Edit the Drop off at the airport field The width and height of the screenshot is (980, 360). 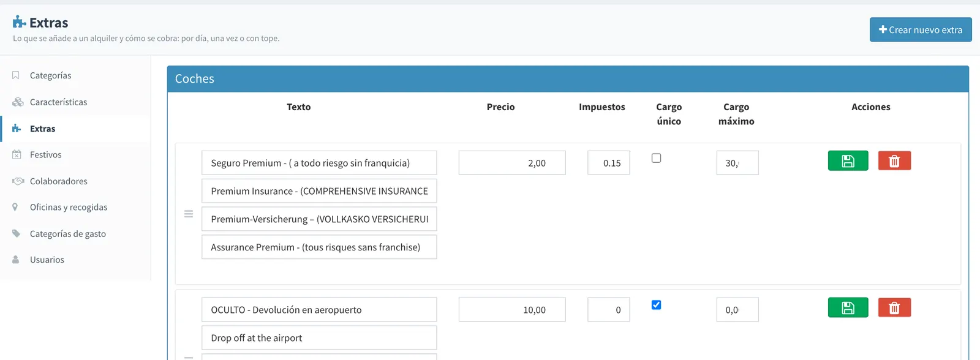[x=319, y=338]
